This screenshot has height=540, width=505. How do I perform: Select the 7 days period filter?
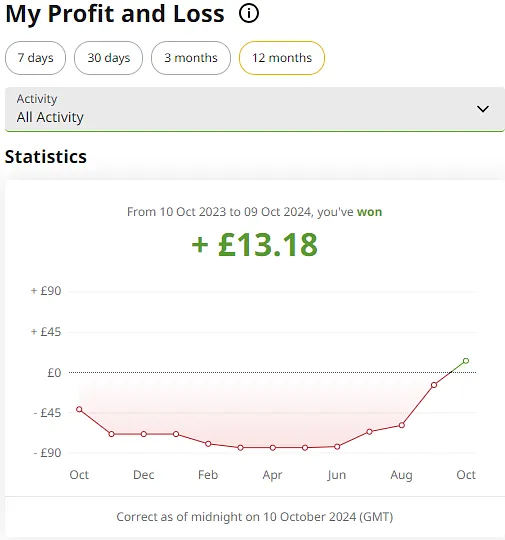pyautogui.click(x=35, y=58)
